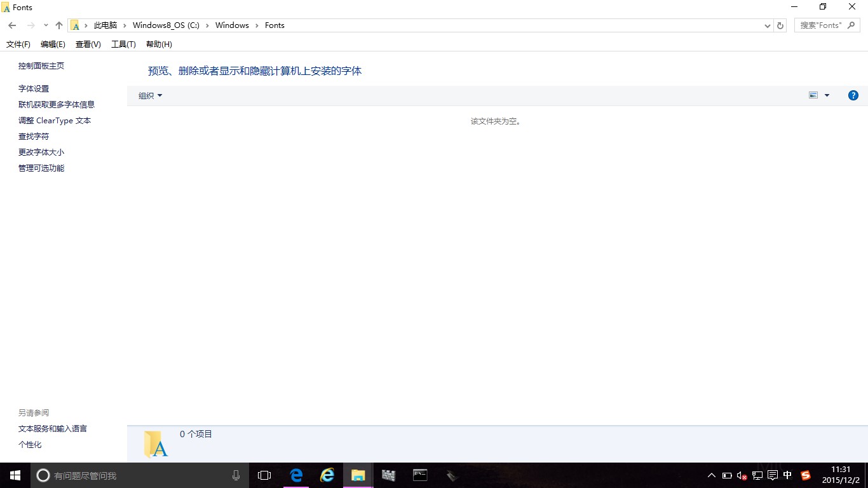Select Windows8_OS (C:) in address path
The width and height of the screenshot is (868, 488).
point(166,25)
